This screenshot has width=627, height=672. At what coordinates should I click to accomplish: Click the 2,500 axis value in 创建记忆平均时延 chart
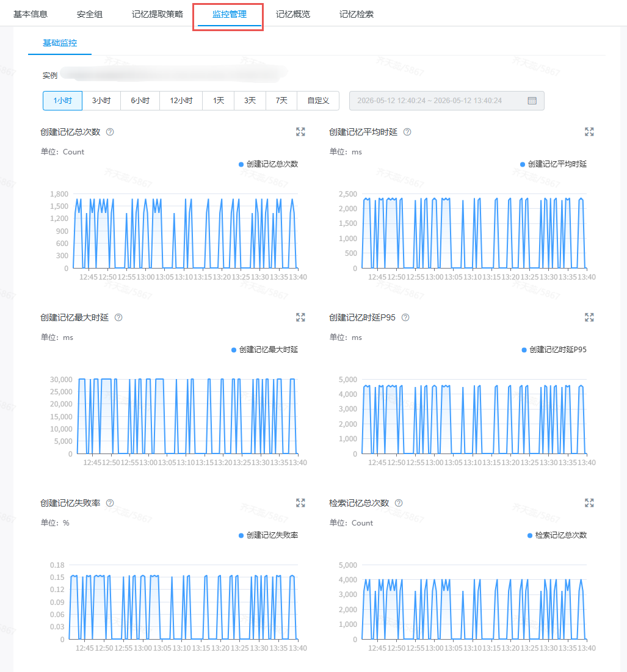(x=348, y=193)
